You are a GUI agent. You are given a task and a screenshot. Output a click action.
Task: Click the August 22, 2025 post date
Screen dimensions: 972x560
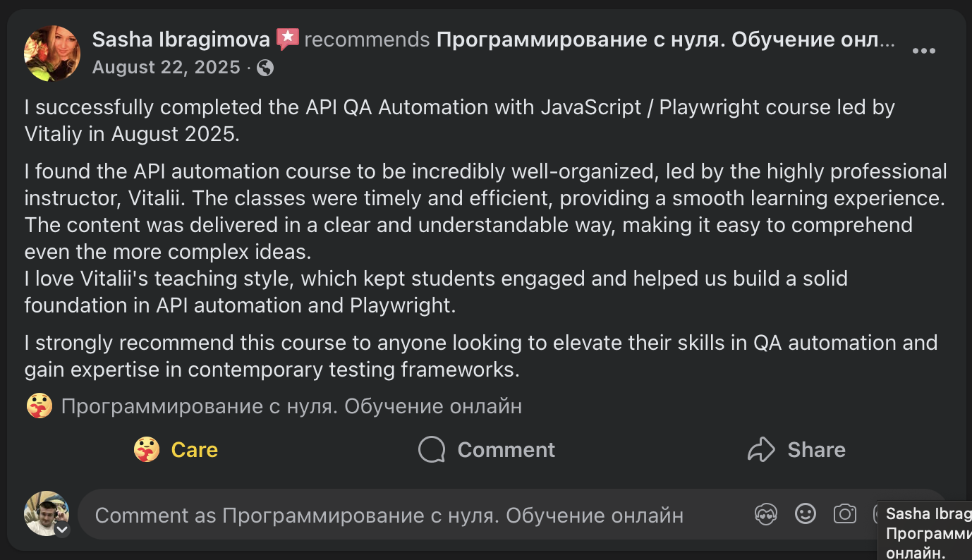(x=166, y=68)
